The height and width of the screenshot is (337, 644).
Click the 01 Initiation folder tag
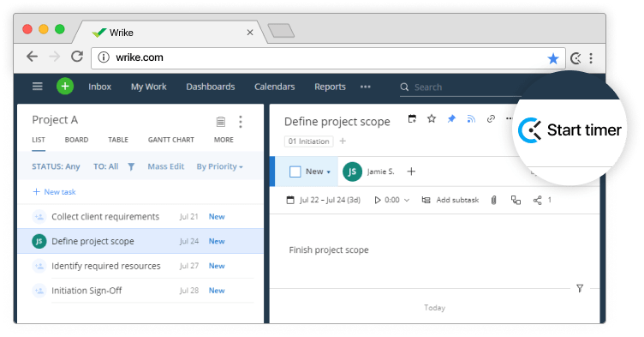[308, 141]
